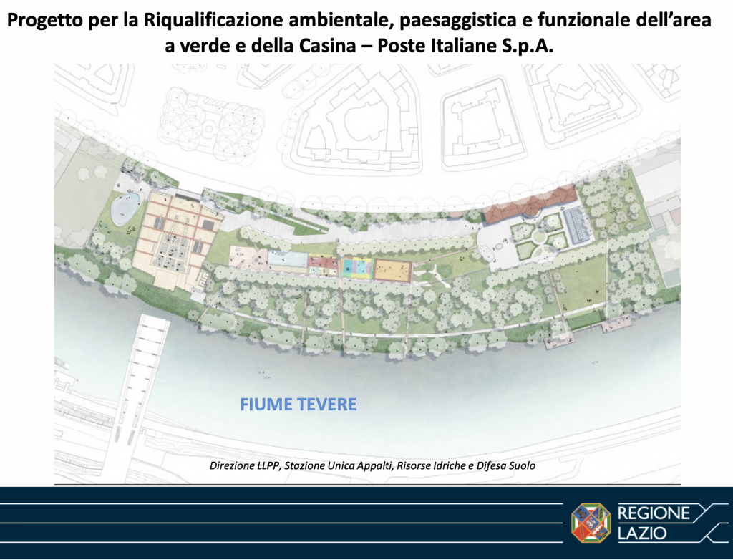Click the oval pond at the plan's left
Screen dimensions: 733x560
(x=125, y=209)
